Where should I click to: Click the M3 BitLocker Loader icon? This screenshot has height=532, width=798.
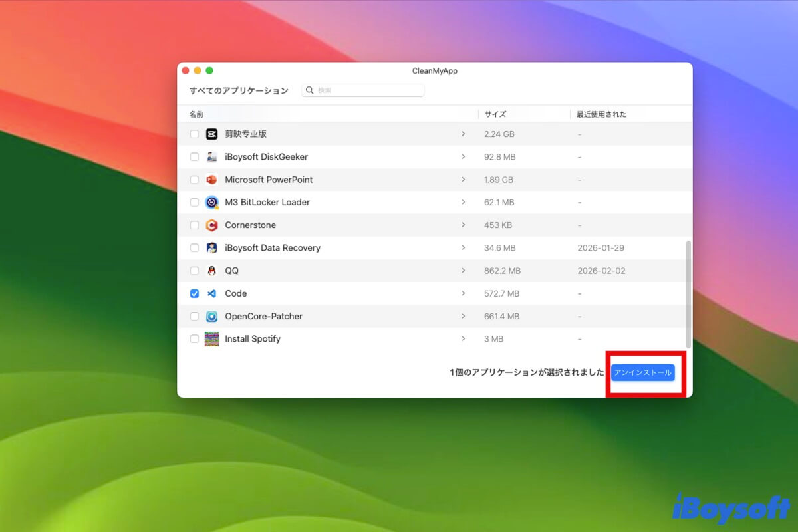coord(213,202)
